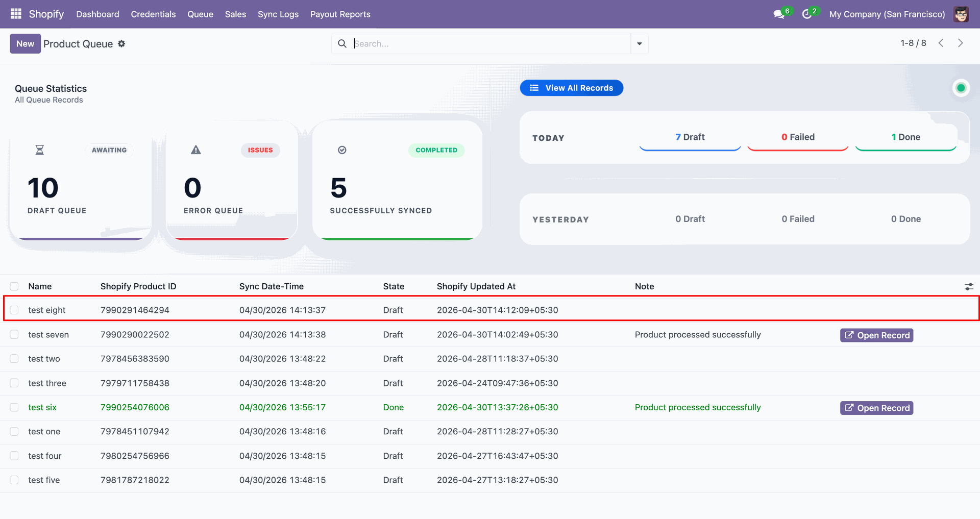This screenshot has width=980, height=519.
Task: Open the Sync Logs menu
Action: coord(278,14)
